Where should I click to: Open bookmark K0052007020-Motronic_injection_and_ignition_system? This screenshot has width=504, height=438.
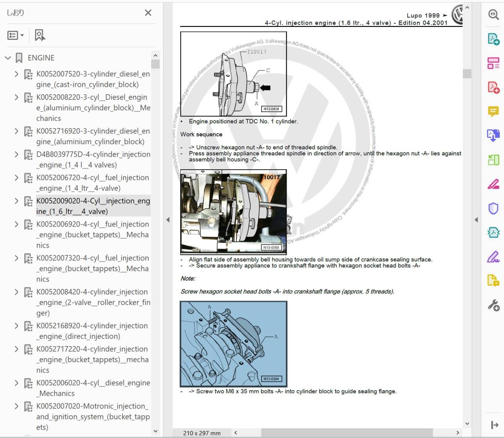93,417
